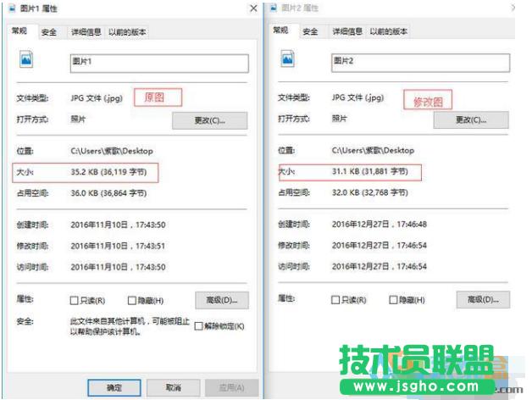Enable 隐藏(H) in 图片2 properties
This screenshot has width=532, height=400.
(393, 300)
